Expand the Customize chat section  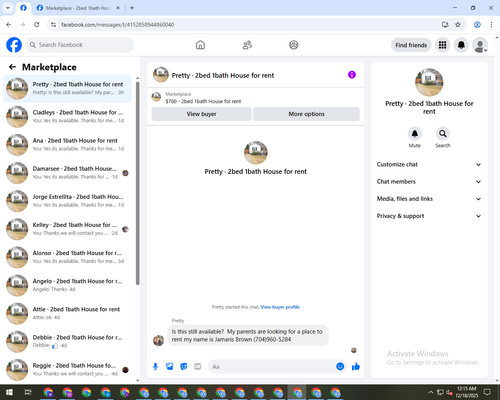coord(429,164)
